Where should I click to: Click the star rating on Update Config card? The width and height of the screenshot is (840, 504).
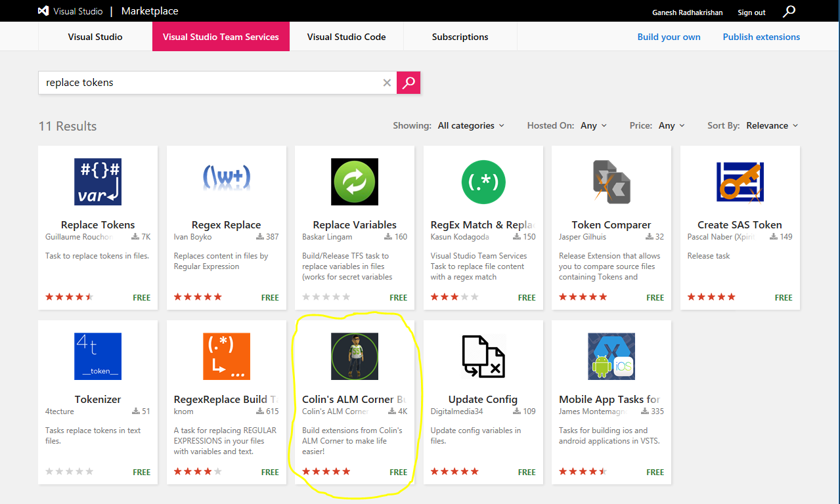tap(454, 472)
